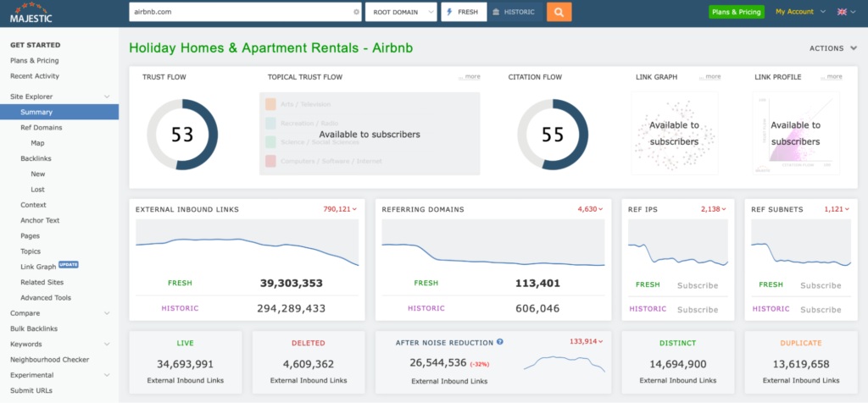Click the orange search magnifier button
The image size is (868, 403).
tap(559, 12)
